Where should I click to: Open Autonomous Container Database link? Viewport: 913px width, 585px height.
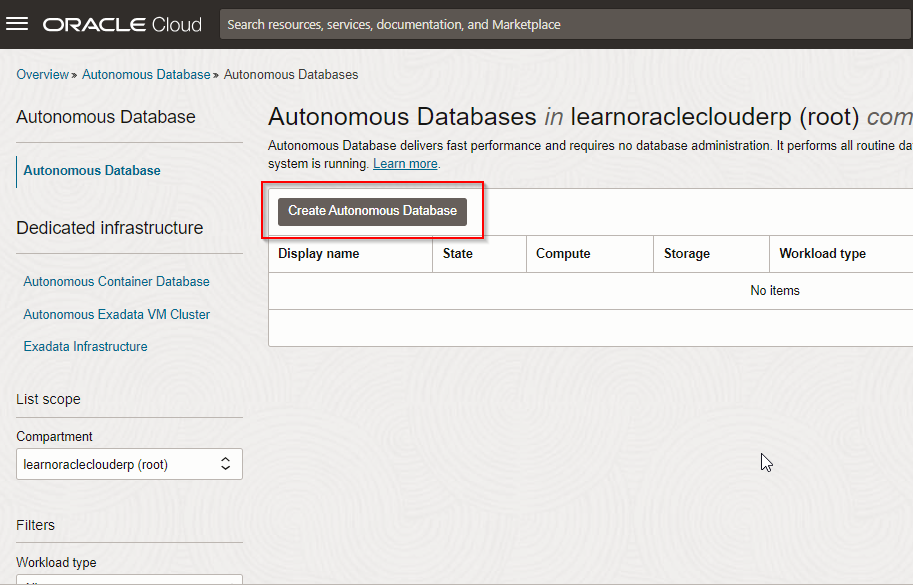(x=116, y=282)
